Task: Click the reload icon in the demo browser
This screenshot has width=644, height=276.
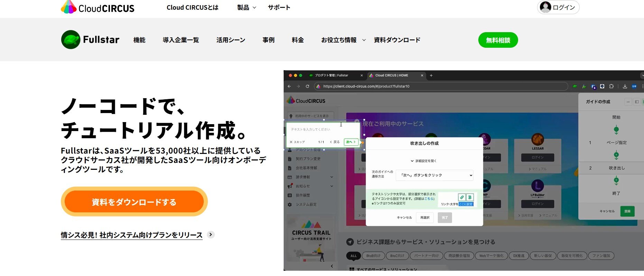Action: (x=307, y=86)
